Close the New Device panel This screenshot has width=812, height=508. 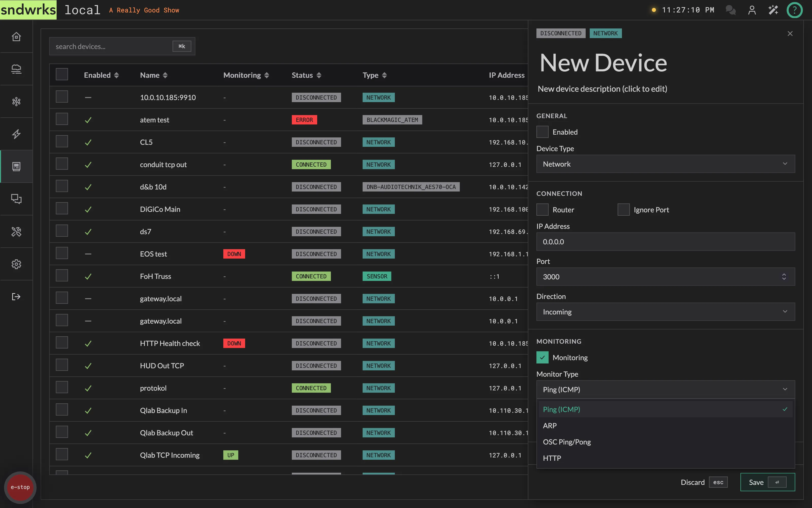point(790,34)
